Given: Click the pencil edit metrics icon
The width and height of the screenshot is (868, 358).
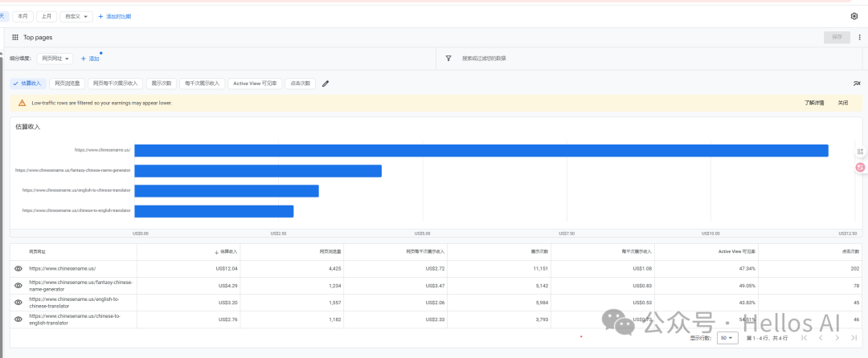Looking at the screenshot, I should pyautogui.click(x=325, y=83).
